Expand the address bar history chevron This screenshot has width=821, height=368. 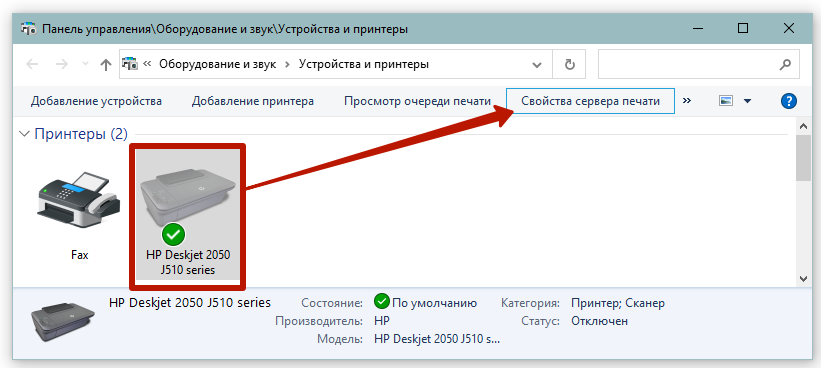pyautogui.click(x=537, y=65)
